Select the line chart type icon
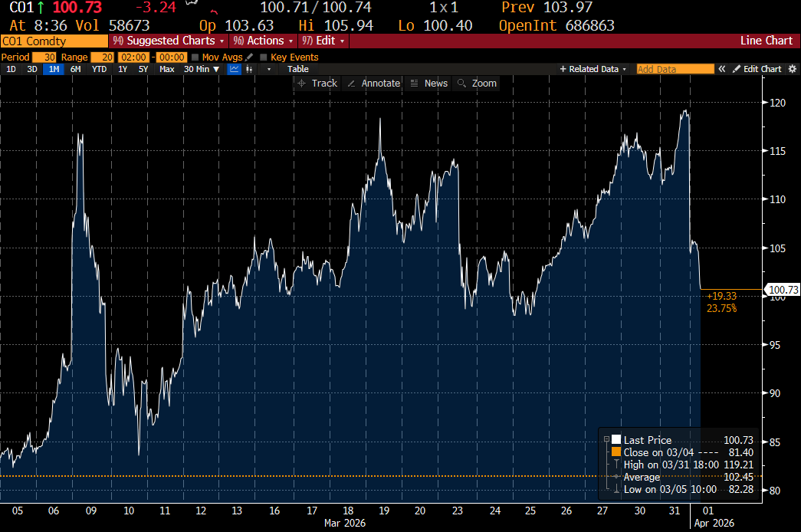The image size is (801, 532). click(234, 69)
